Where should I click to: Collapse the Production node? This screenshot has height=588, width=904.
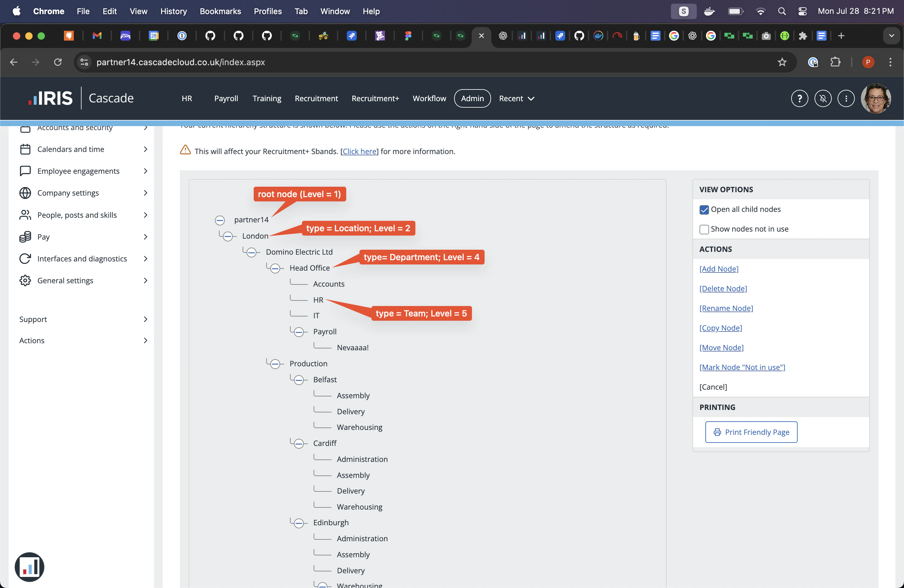point(276,364)
